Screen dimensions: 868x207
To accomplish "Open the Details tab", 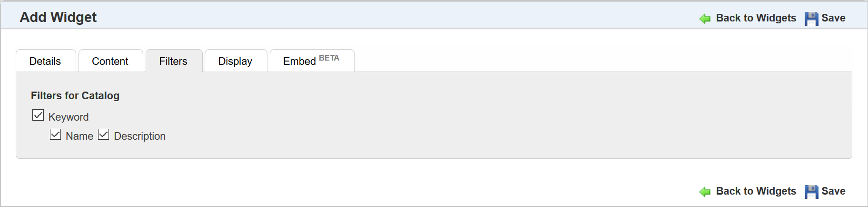I will pyautogui.click(x=45, y=61).
